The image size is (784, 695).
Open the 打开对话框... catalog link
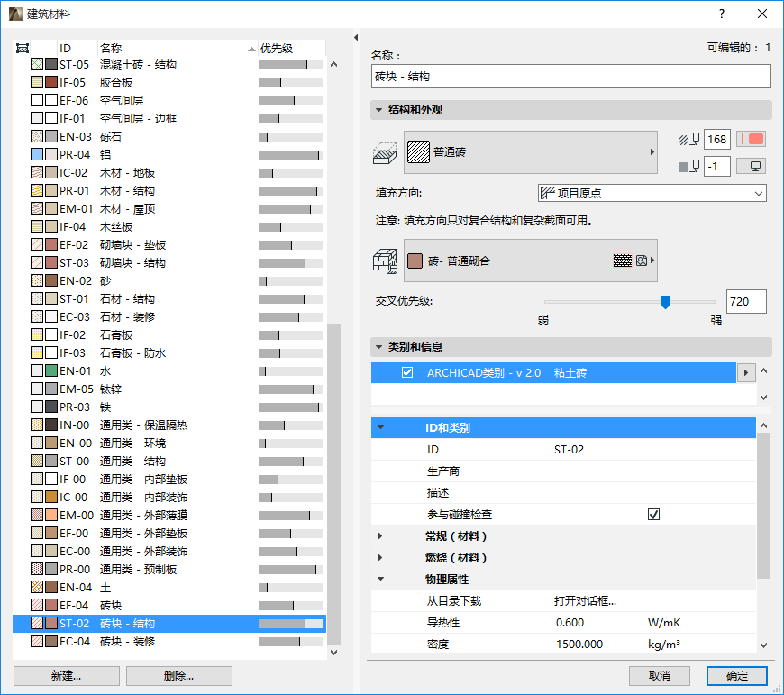(585, 601)
